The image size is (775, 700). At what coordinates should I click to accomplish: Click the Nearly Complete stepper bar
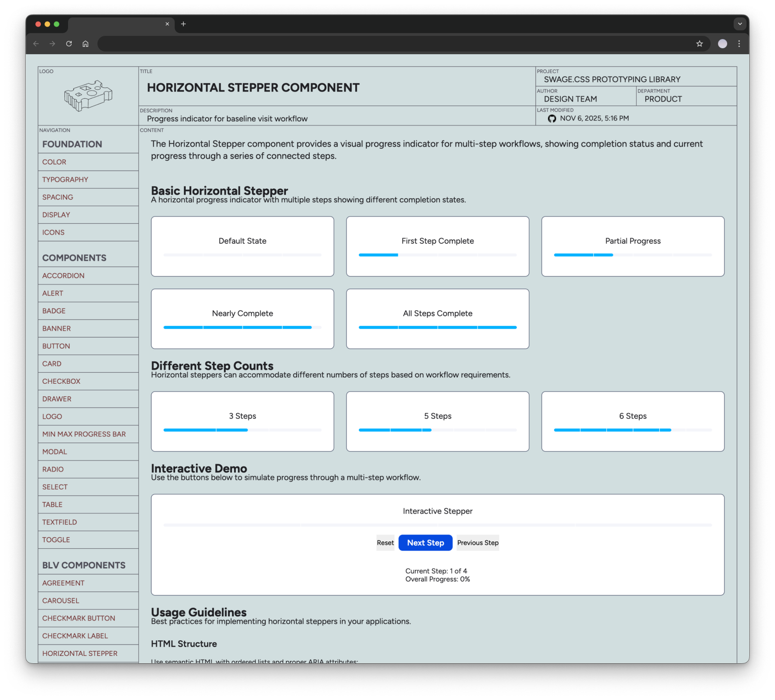point(242,327)
